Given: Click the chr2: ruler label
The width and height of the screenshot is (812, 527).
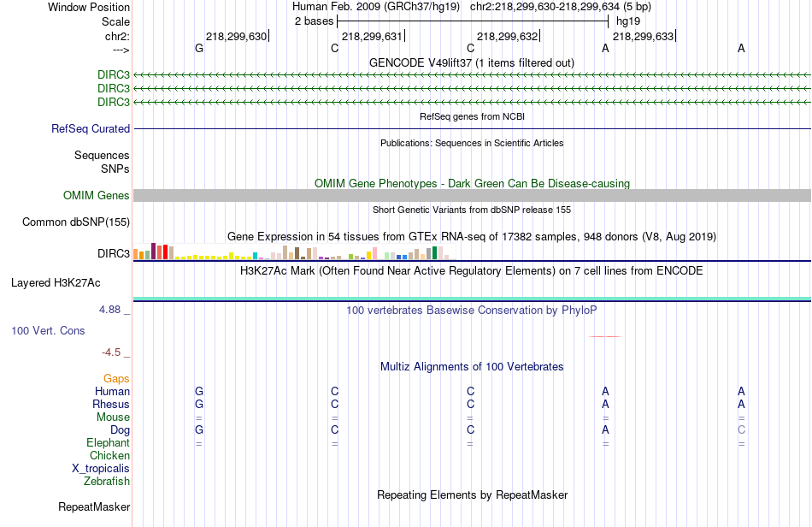Looking at the screenshot, I should [x=118, y=36].
